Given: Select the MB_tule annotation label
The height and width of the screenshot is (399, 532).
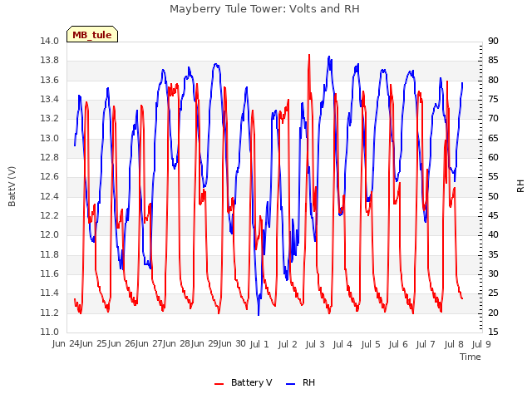Looking at the screenshot, I should pos(92,35).
